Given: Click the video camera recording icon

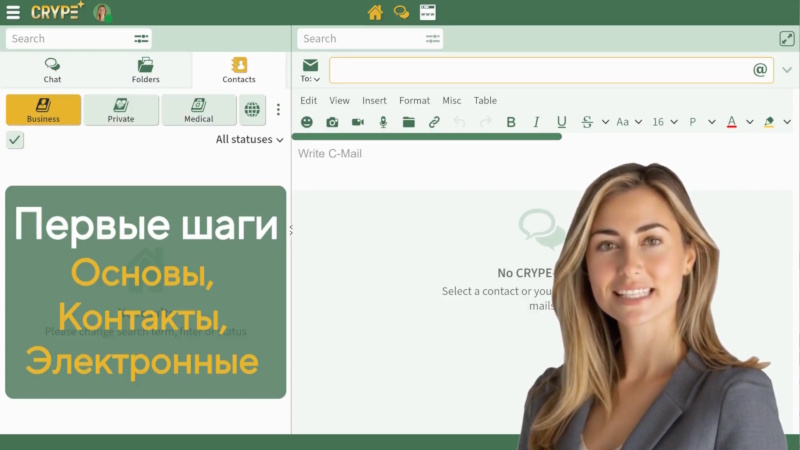Looking at the screenshot, I should point(358,122).
